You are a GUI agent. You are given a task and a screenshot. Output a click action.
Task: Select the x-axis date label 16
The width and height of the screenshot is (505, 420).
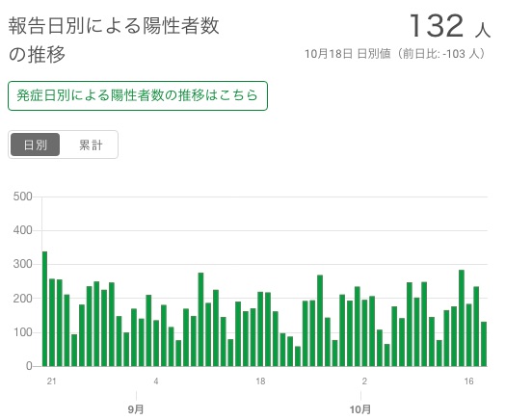pyautogui.click(x=469, y=381)
